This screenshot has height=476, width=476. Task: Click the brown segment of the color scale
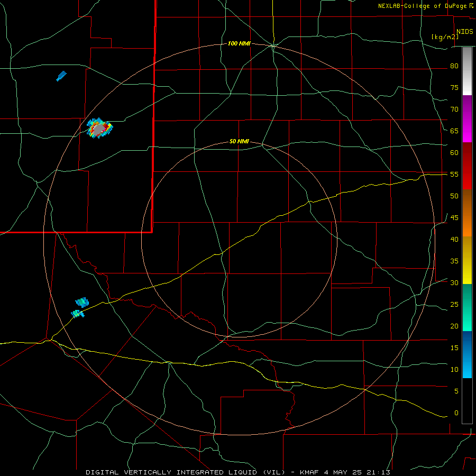click(x=467, y=213)
